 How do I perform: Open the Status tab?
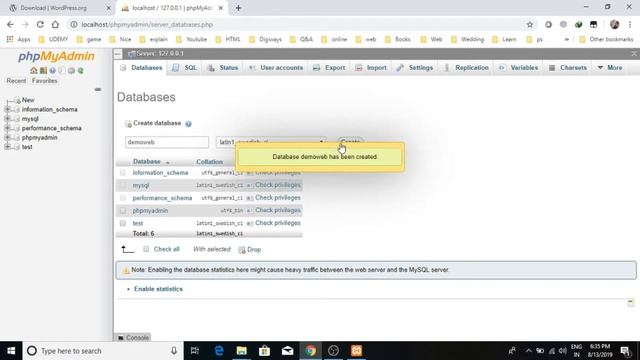(x=223, y=68)
